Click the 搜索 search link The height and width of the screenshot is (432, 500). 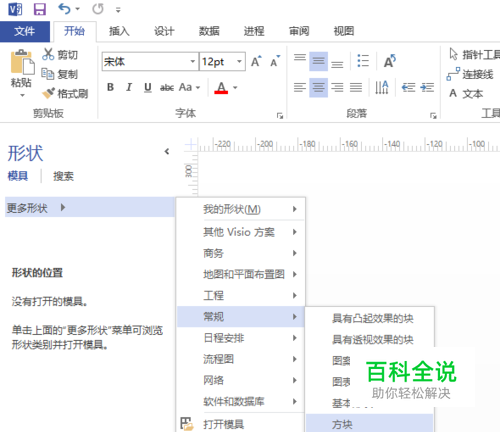pos(63,176)
